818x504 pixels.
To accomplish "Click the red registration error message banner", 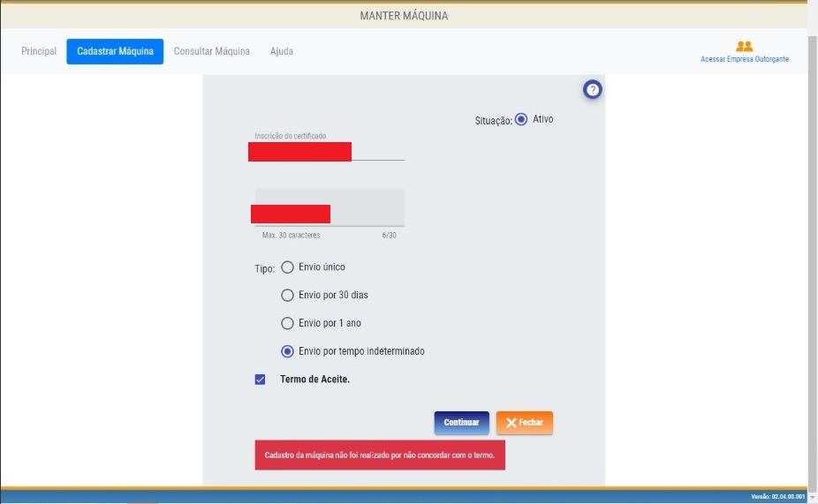I will (x=380, y=455).
